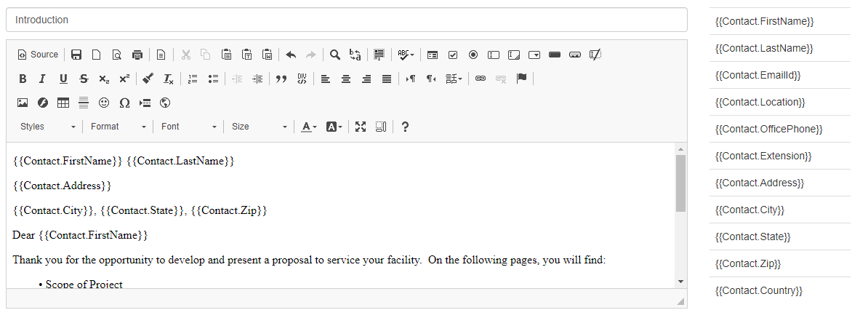Toggle italic formatting
The width and height of the screenshot is (868, 318).
coord(42,79)
